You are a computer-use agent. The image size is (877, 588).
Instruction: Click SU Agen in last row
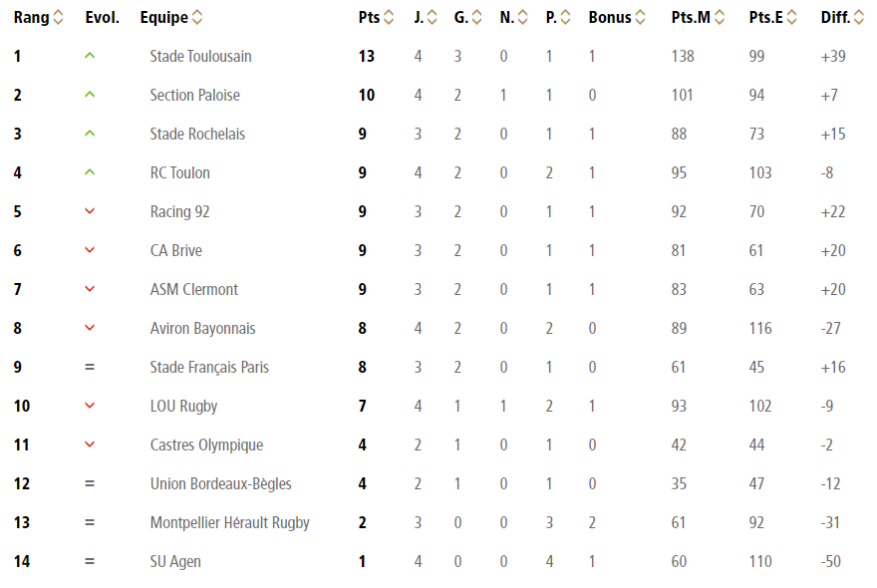175,562
